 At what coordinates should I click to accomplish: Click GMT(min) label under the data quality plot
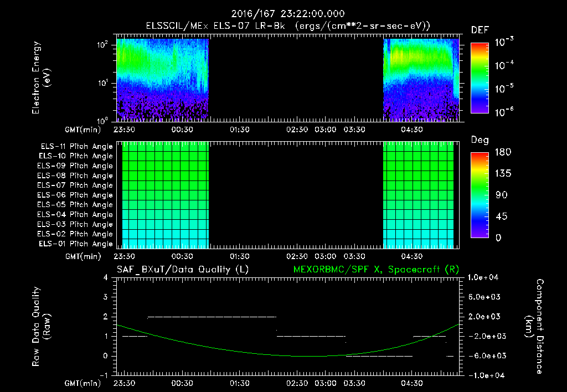point(83,383)
